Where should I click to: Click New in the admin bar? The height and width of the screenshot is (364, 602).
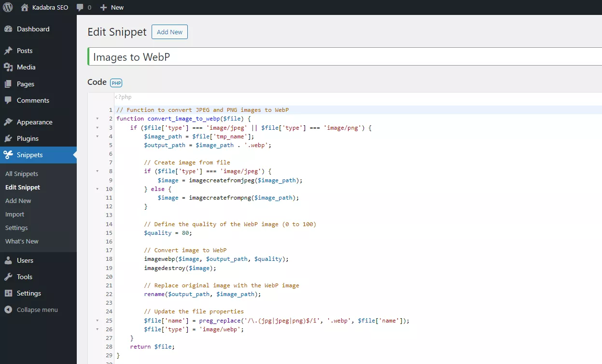coord(117,7)
